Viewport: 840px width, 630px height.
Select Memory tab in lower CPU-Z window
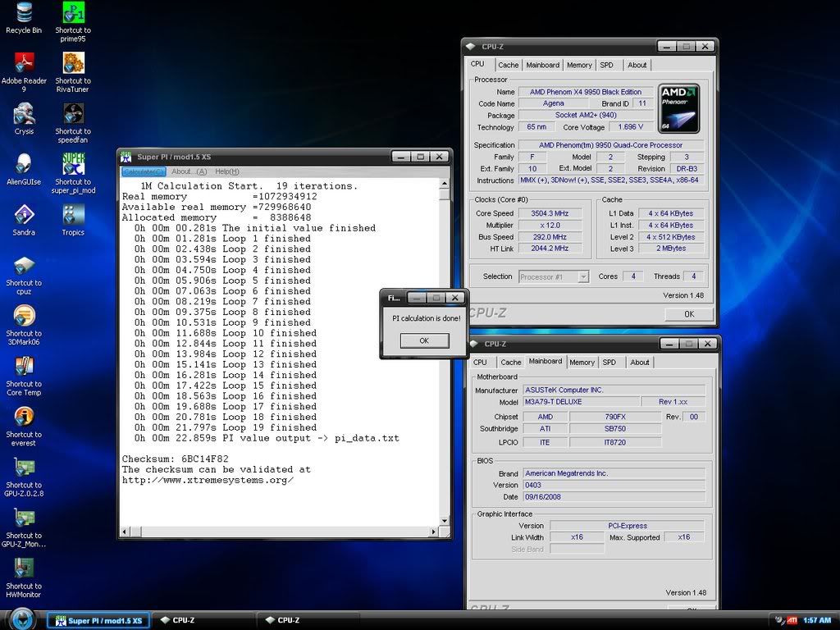pos(582,362)
